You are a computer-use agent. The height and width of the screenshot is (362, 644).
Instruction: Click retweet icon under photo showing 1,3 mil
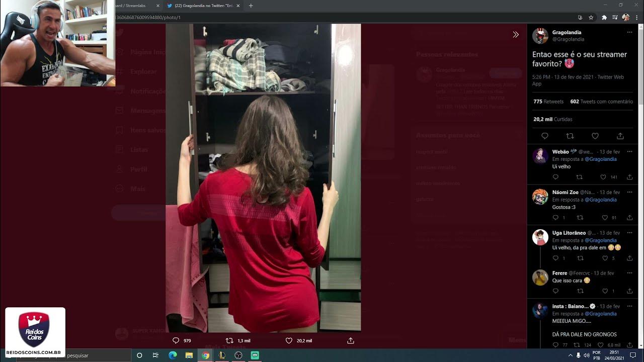click(x=230, y=340)
